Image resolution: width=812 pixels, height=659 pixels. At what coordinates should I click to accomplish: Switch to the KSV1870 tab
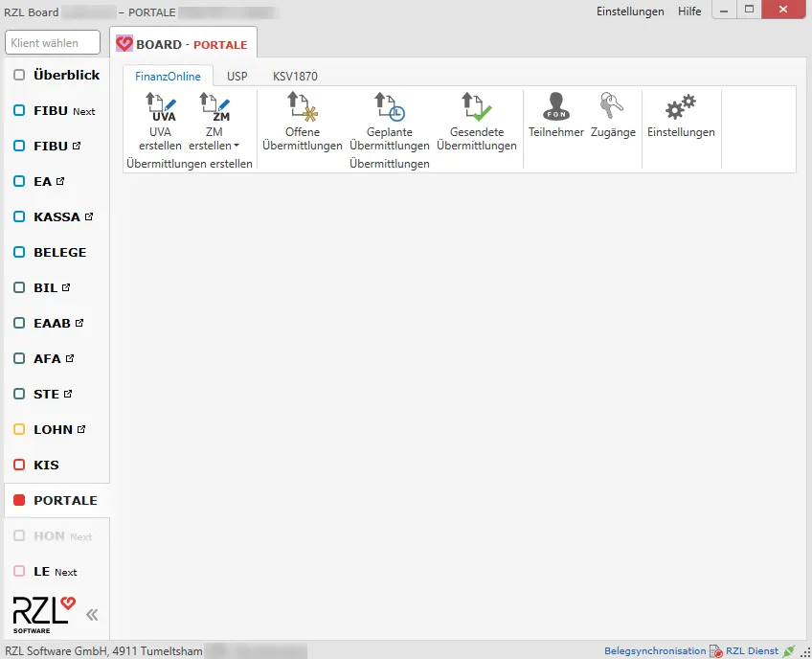click(295, 77)
